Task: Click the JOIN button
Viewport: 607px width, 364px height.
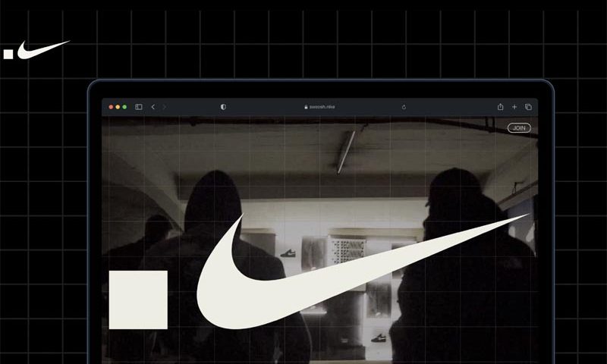Action: [x=519, y=127]
